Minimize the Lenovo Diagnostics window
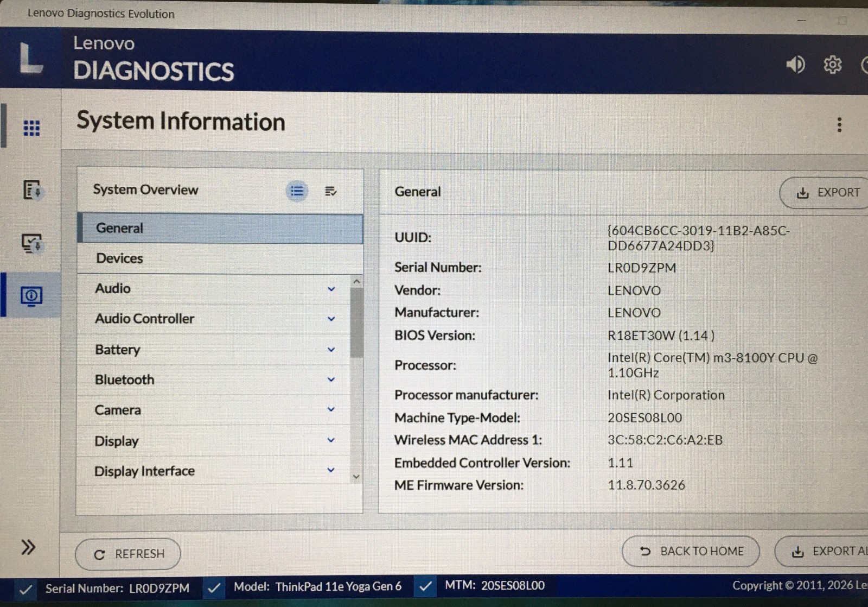The image size is (868, 607). pos(802,21)
